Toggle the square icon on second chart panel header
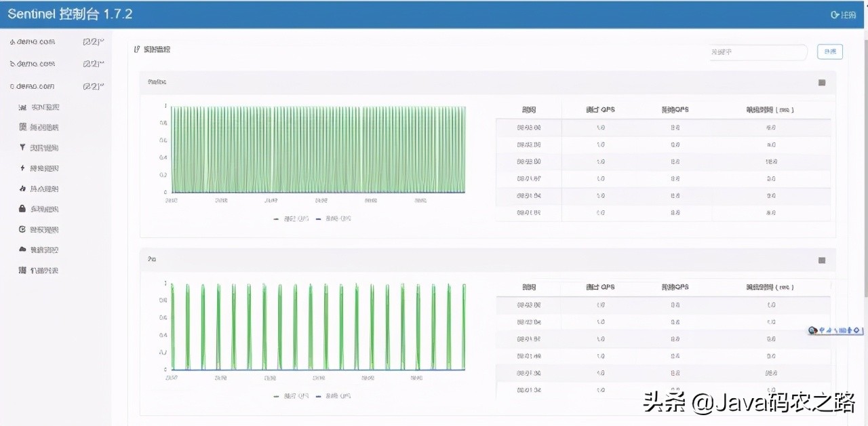 click(822, 260)
